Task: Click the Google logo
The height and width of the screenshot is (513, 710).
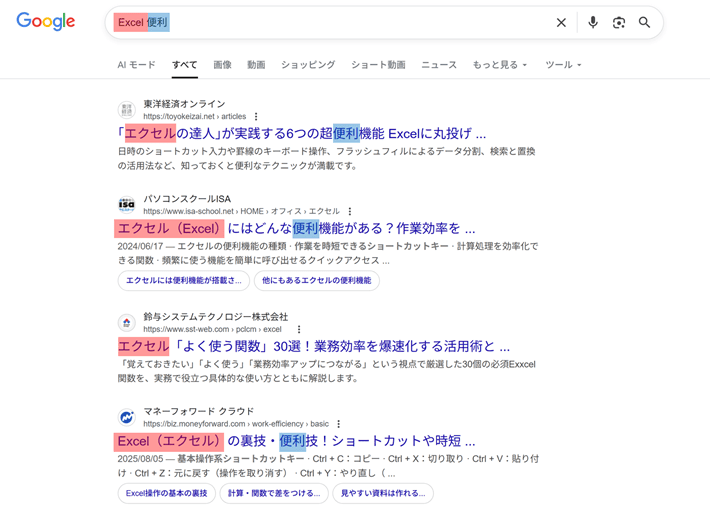Action: coord(46,21)
